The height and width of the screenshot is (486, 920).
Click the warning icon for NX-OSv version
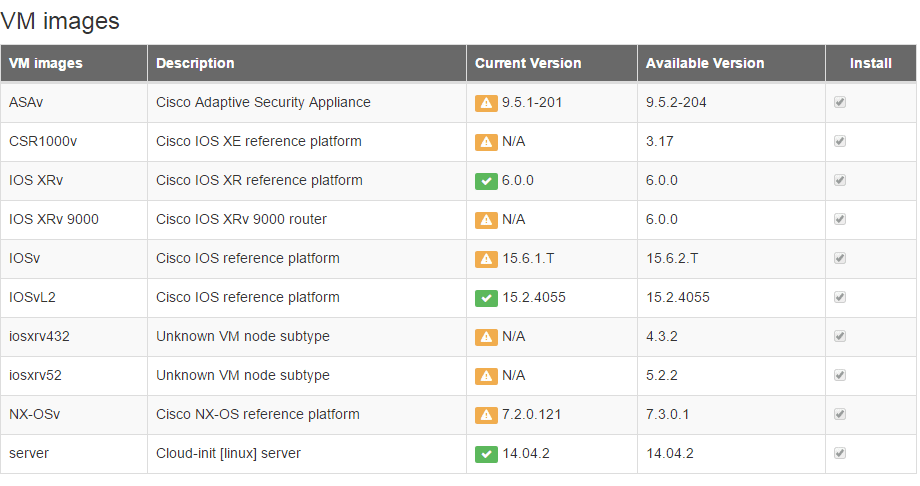[486, 415]
